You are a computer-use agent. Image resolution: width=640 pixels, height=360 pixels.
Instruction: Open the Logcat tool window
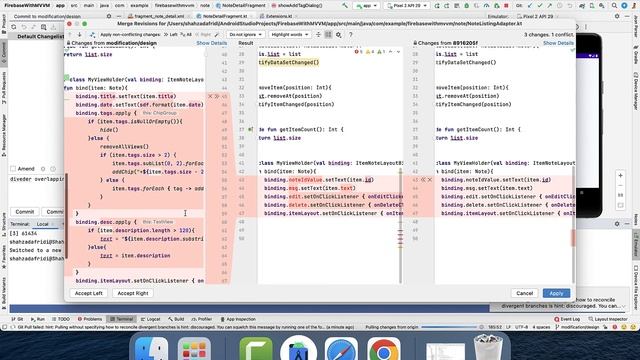150,319
